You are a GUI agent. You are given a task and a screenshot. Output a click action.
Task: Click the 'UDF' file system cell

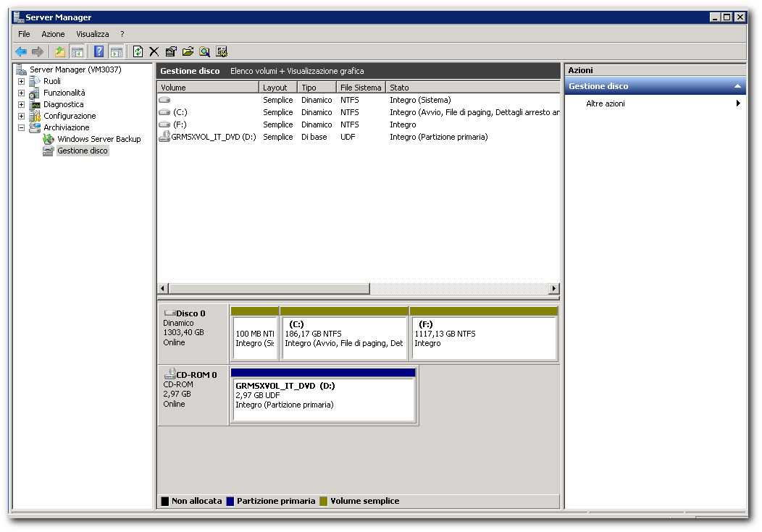click(348, 137)
